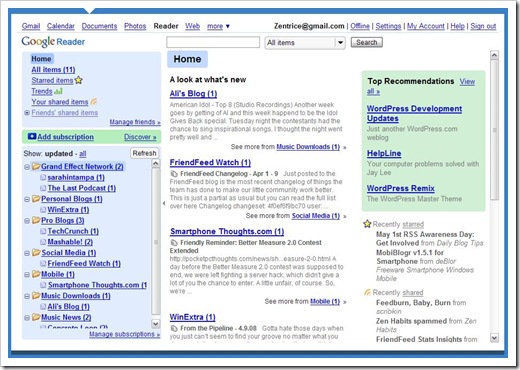The image size is (520, 370).
Task: Open WordPress Development Updates recommendation
Action: 414,113
